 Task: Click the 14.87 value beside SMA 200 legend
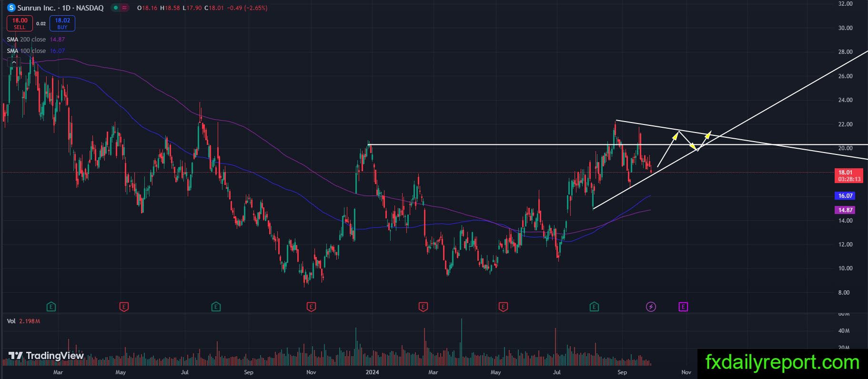coord(57,40)
